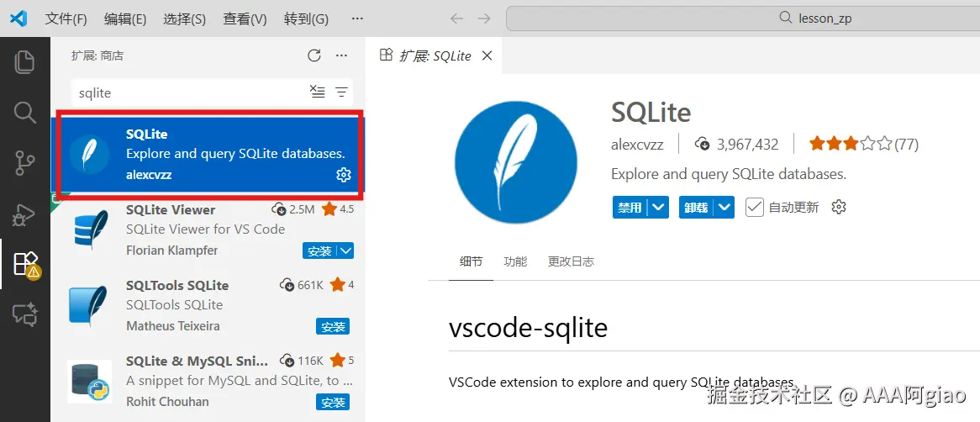Close the Extension: SQLite tab
Viewport: 980px width, 422px height.
487,55
